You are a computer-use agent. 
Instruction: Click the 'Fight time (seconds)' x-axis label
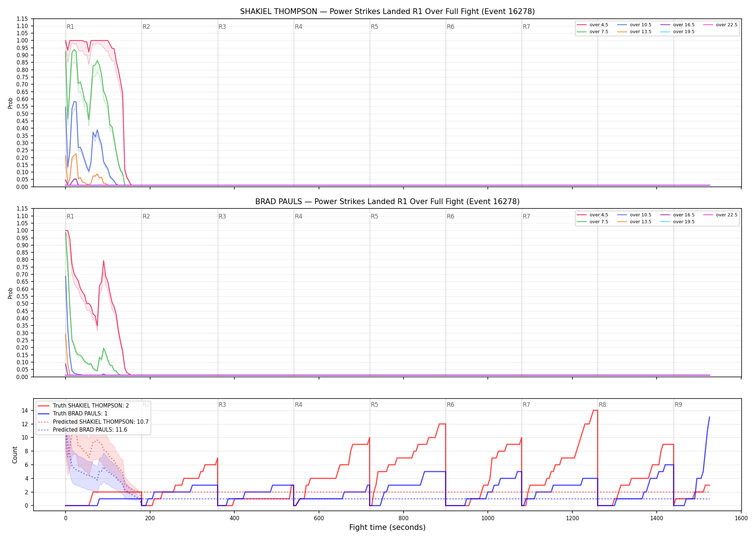387,527
